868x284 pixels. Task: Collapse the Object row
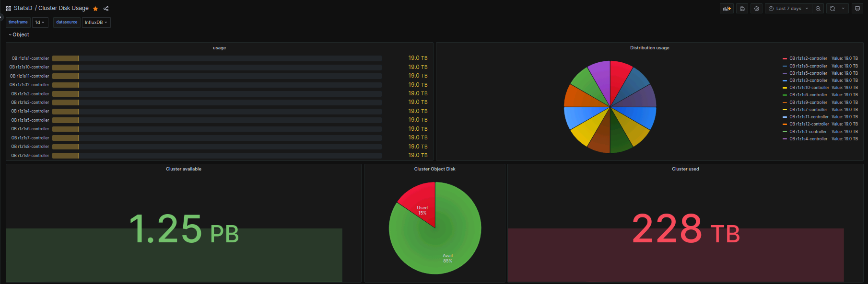click(x=19, y=34)
